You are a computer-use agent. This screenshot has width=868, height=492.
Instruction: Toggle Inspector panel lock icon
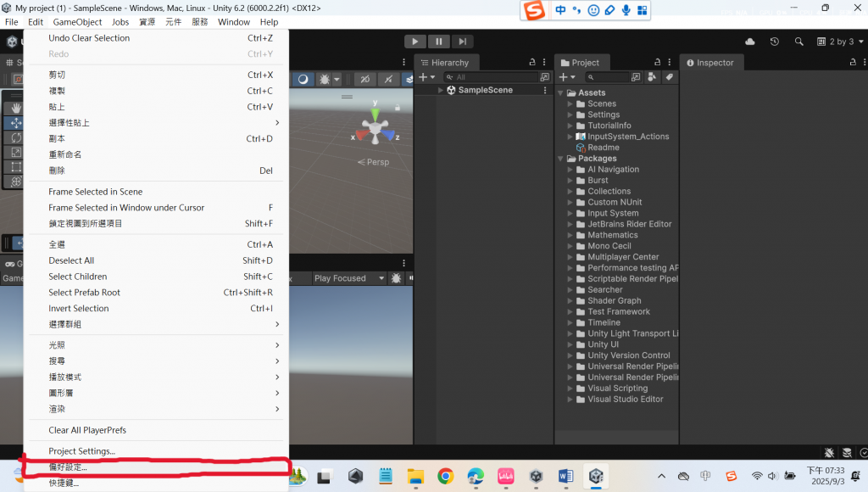tap(853, 62)
